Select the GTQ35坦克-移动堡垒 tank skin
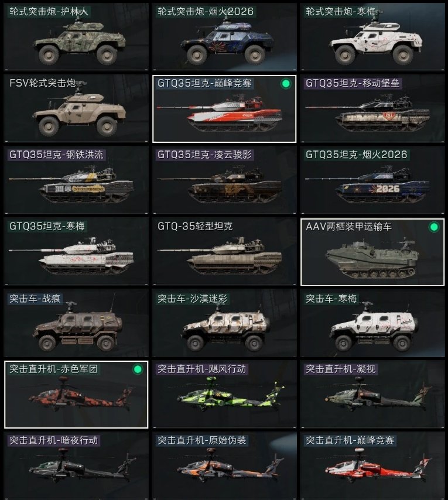 tap(372, 108)
